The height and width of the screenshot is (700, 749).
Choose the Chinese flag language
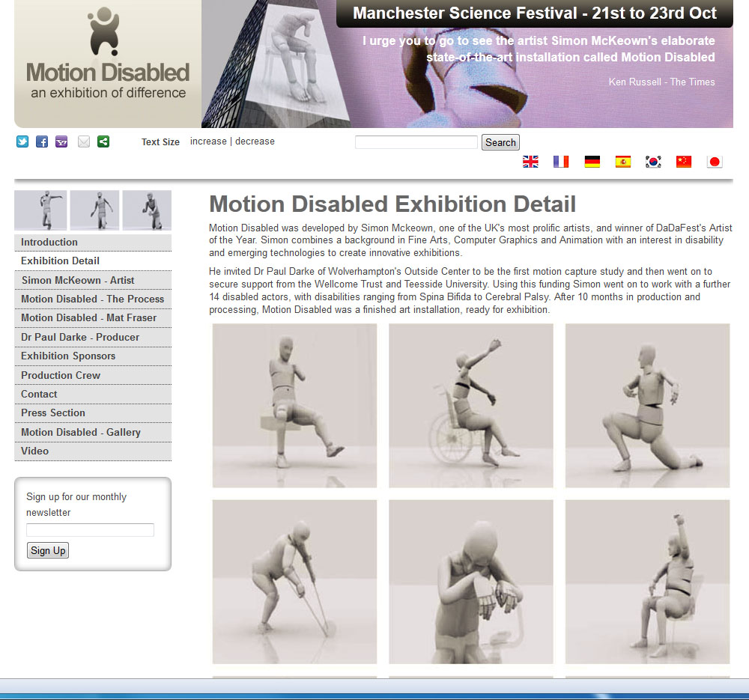tap(684, 162)
